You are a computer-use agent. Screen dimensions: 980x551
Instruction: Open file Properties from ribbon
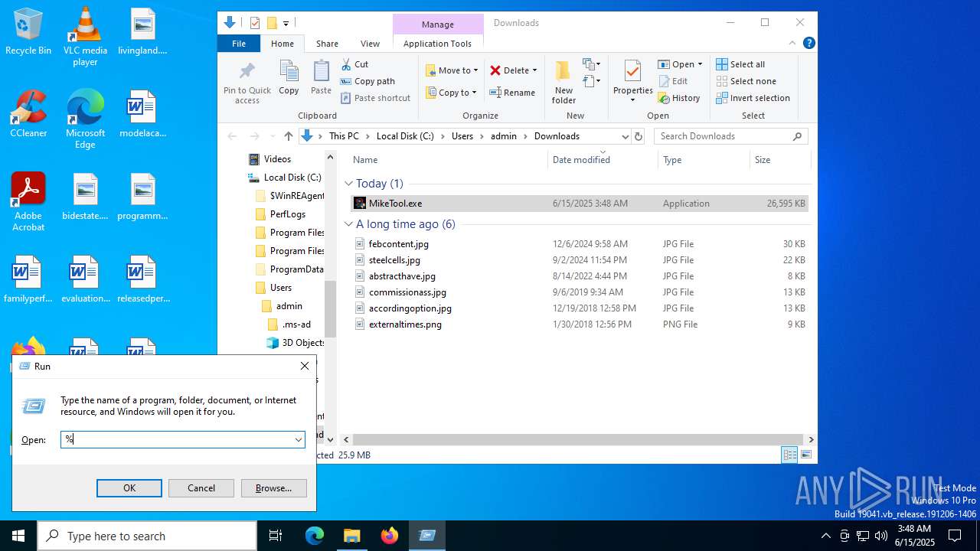pos(632,82)
